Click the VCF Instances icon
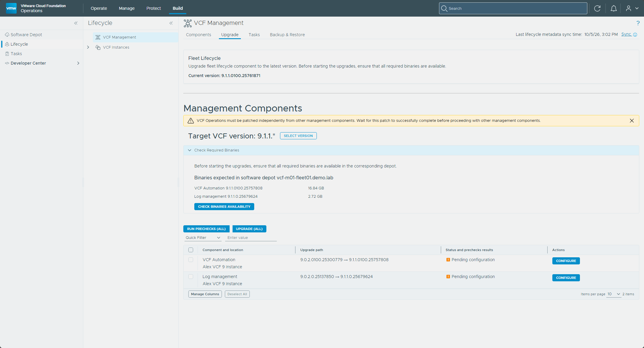644x348 pixels. (98, 47)
